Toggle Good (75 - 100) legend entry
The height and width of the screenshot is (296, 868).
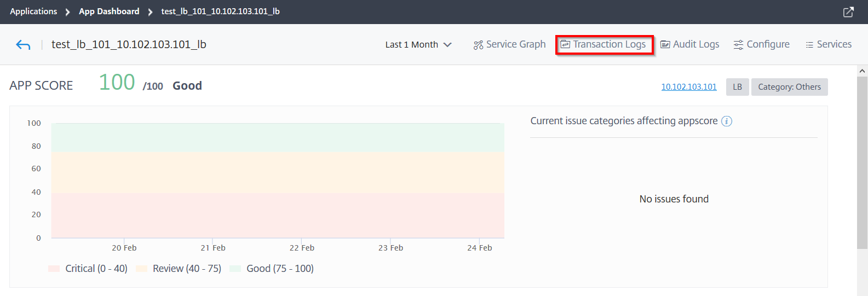[x=272, y=269]
